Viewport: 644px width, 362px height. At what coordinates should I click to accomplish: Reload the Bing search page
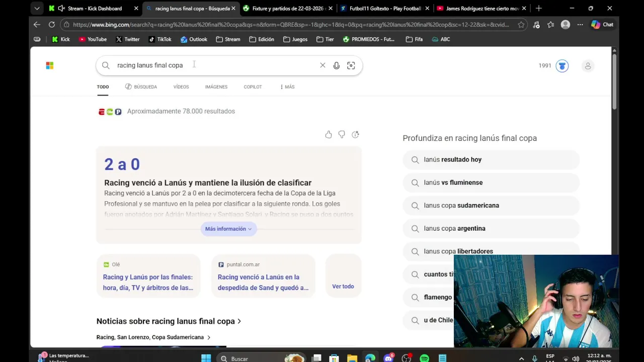[51, 24]
